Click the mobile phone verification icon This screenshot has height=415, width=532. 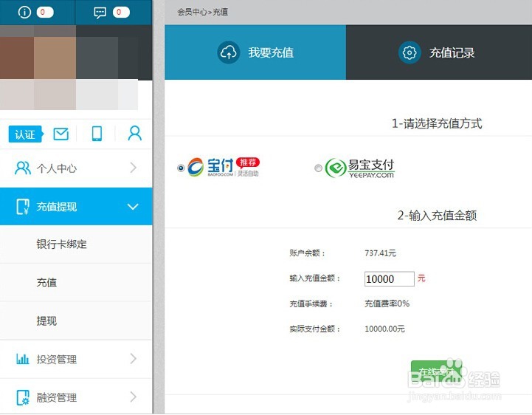click(x=97, y=134)
